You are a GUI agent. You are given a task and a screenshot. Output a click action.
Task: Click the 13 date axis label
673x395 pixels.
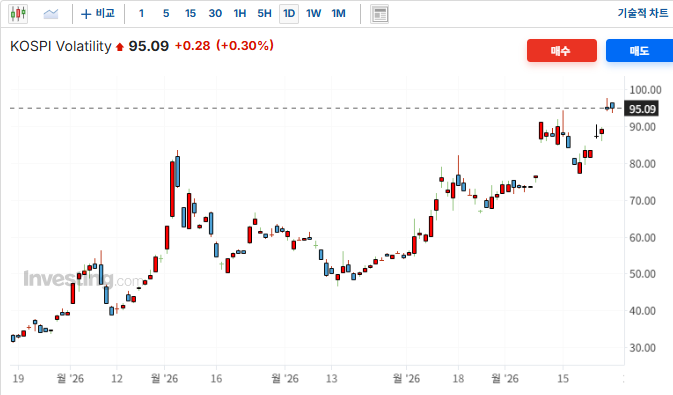click(x=331, y=379)
